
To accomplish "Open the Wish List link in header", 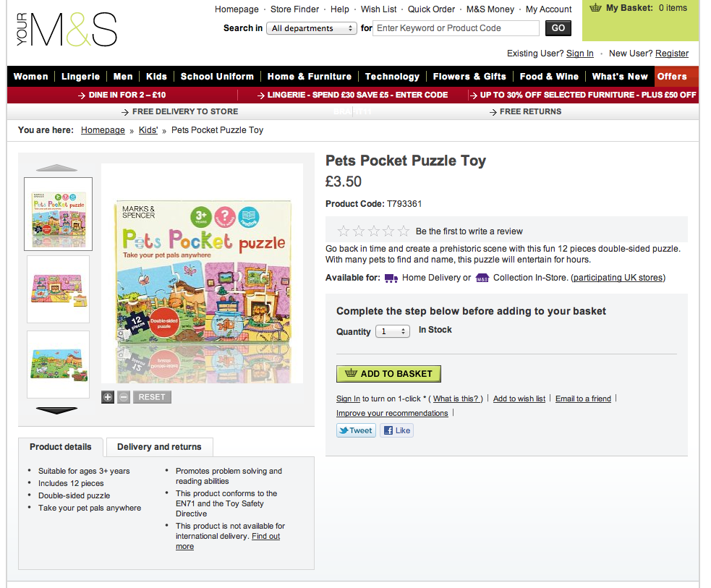I will (378, 9).
